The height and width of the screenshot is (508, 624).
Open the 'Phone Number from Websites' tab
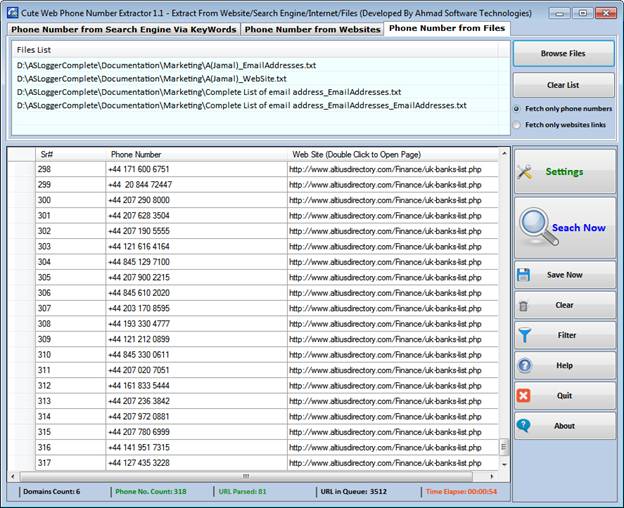click(313, 30)
